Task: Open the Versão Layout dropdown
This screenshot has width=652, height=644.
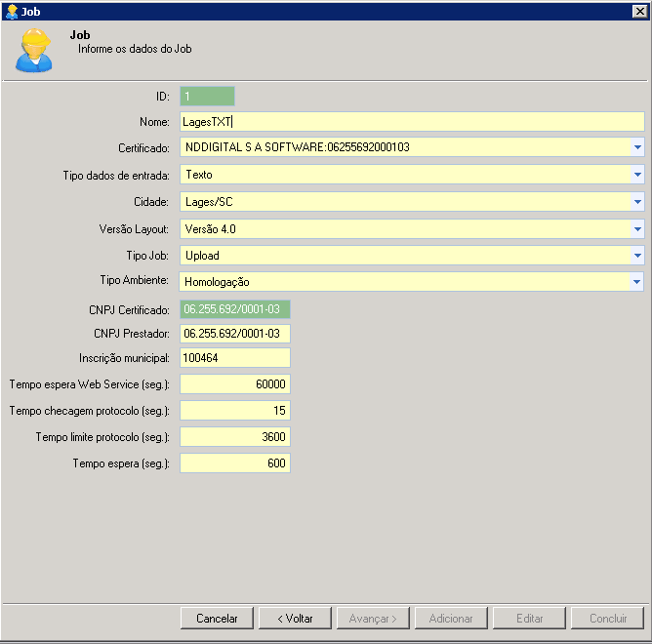Action: [x=636, y=229]
